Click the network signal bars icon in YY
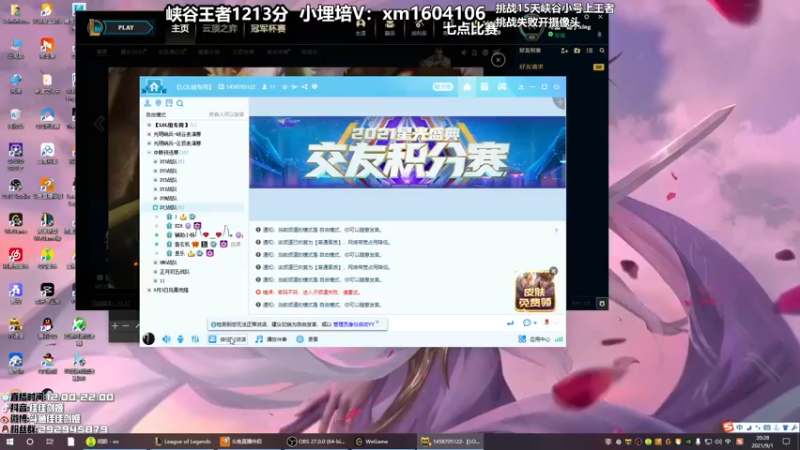 tap(559, 339)
